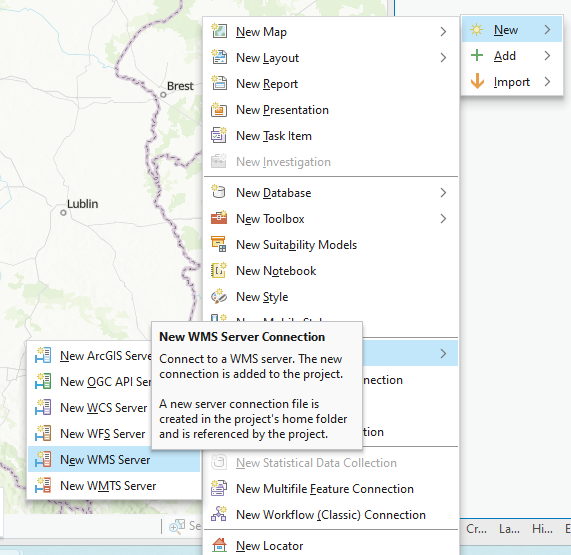
Task: Click the Brest city label on map
Action: 180,86
